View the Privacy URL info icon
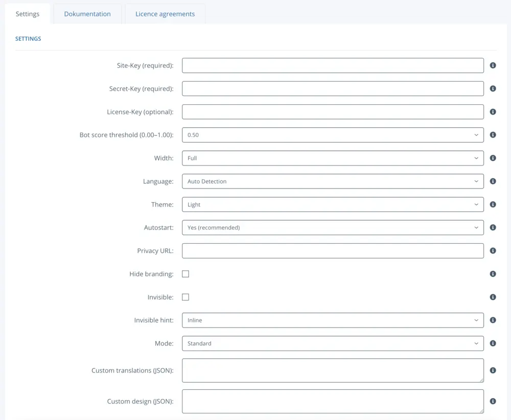Screen dimensions: 511x420 [x=493, y=250]
